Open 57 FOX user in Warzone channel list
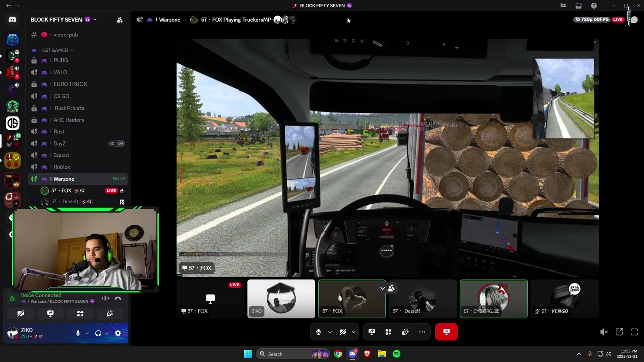 pyautogui.click(x=83, y=191)
